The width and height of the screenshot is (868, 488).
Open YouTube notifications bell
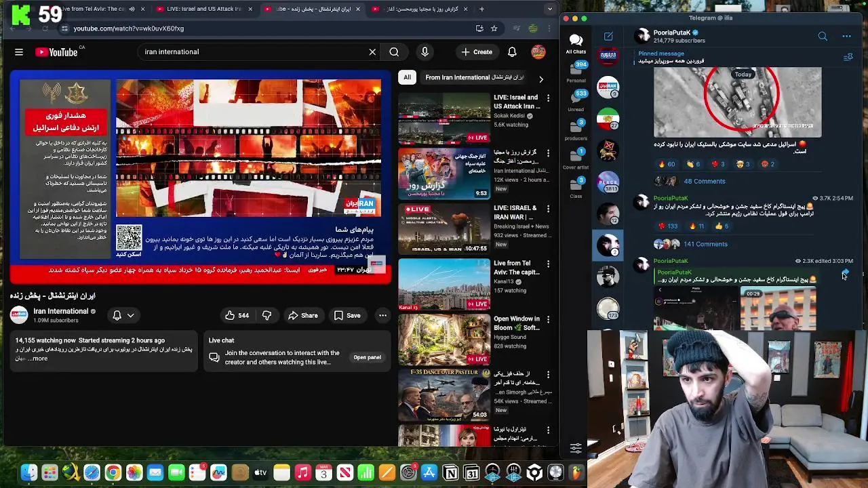(x=512, y=52)
